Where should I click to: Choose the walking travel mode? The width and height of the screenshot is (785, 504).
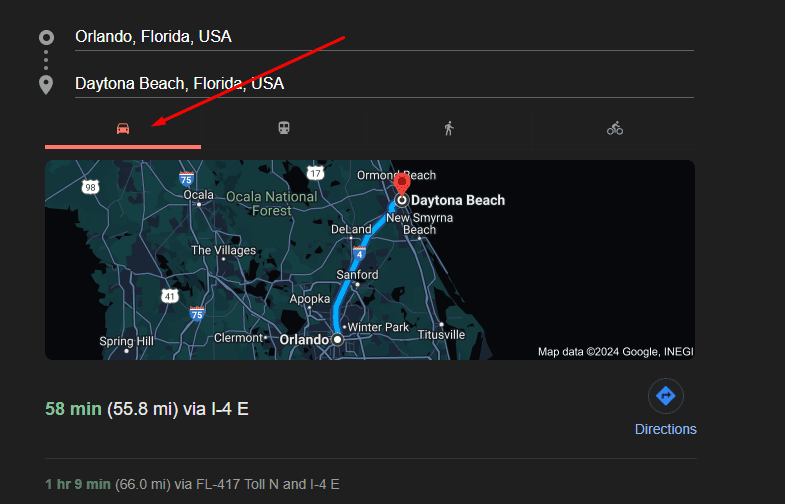pyautogui.click(x=448, y=128)
